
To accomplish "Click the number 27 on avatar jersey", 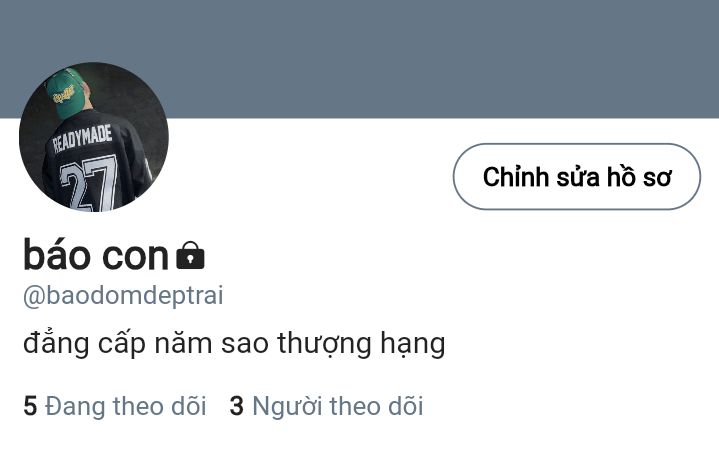I will 88,183.
